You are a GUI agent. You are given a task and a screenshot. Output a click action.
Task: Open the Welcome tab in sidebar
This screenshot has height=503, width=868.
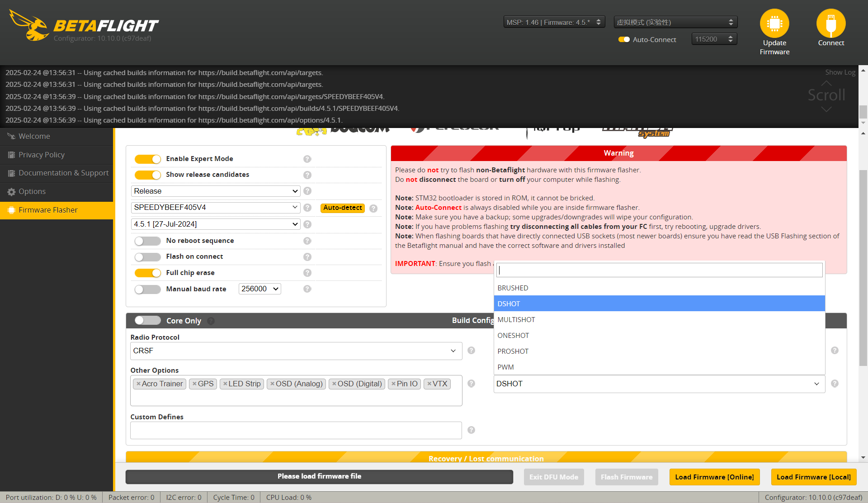point(57,136)
